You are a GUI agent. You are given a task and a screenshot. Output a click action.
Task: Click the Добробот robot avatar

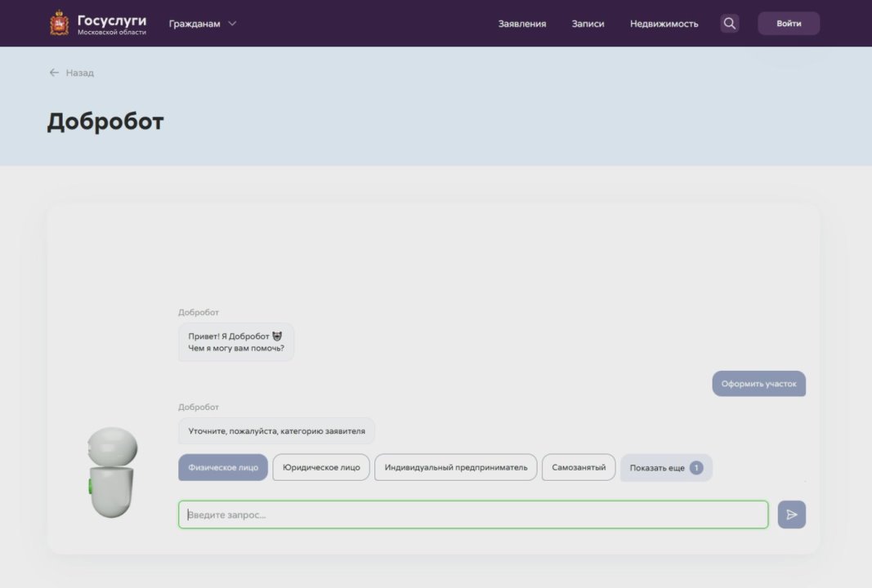click(x=111, y=473)
